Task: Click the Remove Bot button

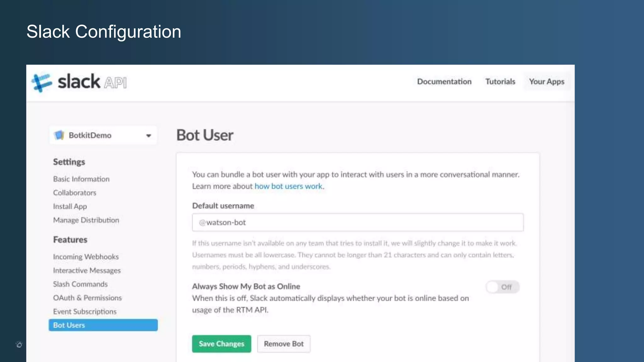Action: (284, 344)
